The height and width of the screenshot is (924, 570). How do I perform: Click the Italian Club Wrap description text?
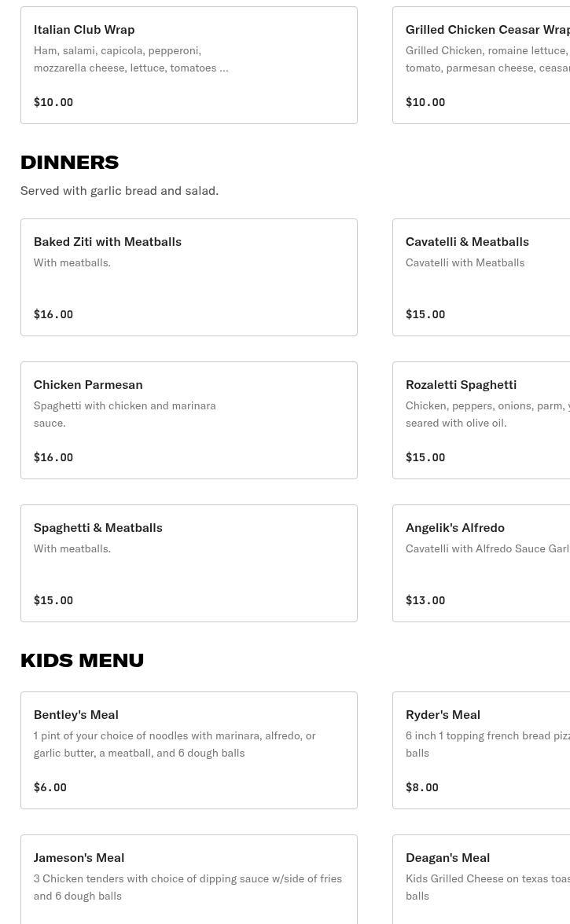(131, 59)
